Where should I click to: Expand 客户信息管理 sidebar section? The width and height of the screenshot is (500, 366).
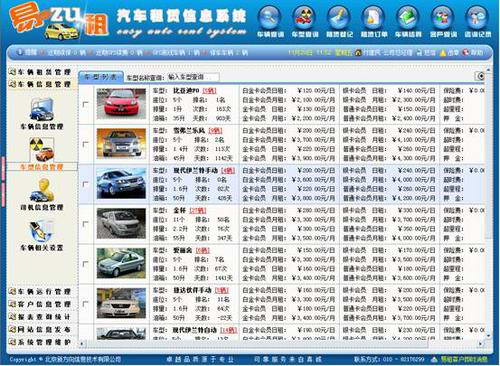pyautogui.click(x=41, y=304)
